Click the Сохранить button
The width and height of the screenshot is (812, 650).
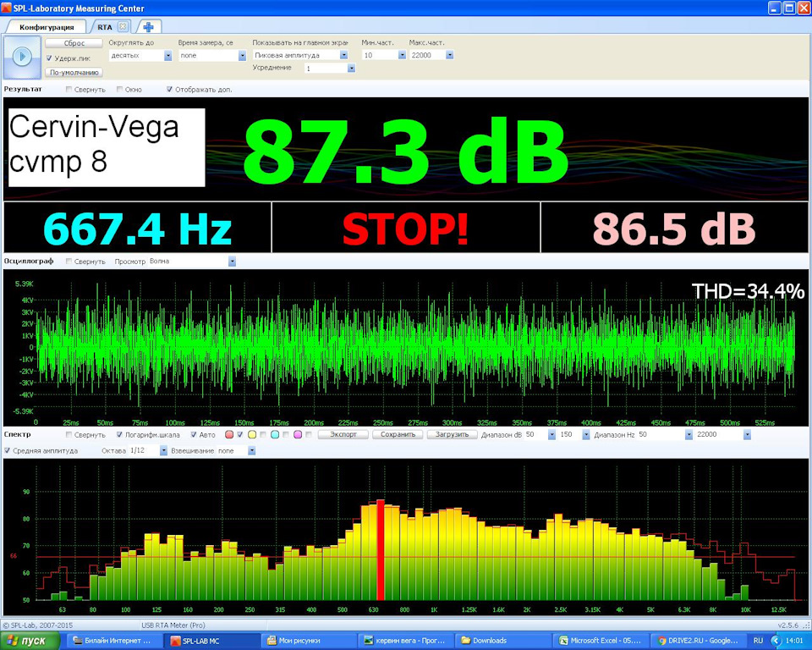pos(398,434)
